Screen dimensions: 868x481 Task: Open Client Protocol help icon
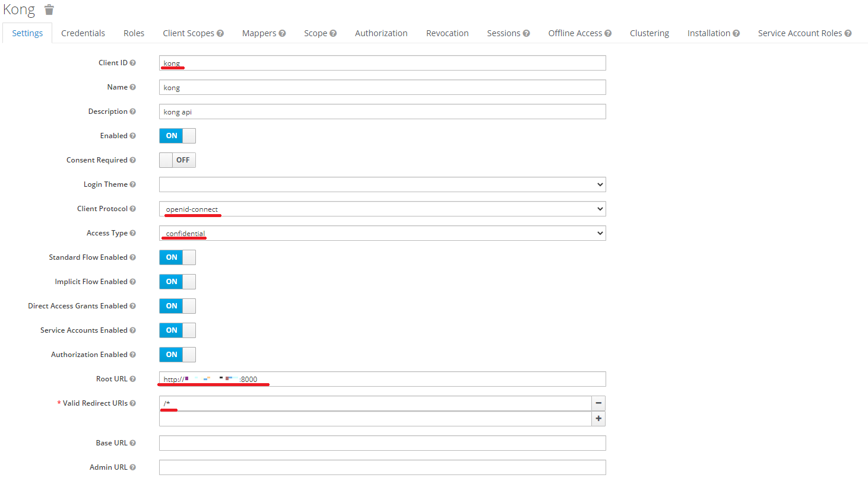click(133, 209)
